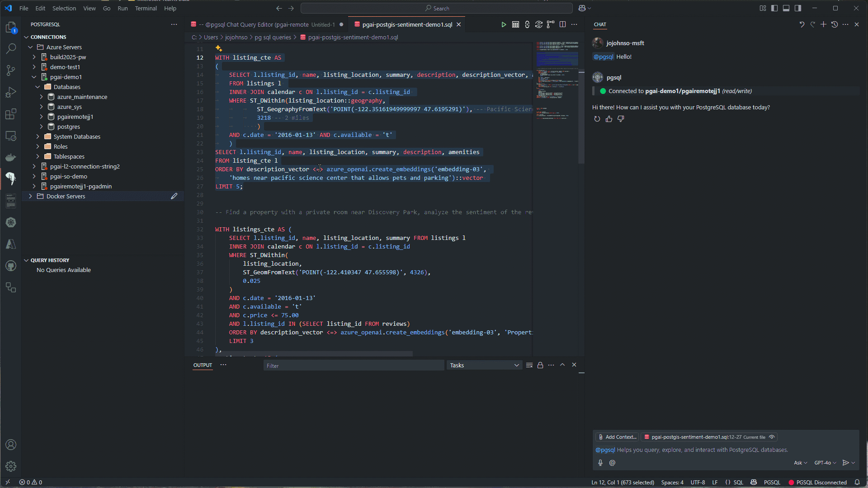
Task: Click the Add Context button
Action: pos(617,437)
